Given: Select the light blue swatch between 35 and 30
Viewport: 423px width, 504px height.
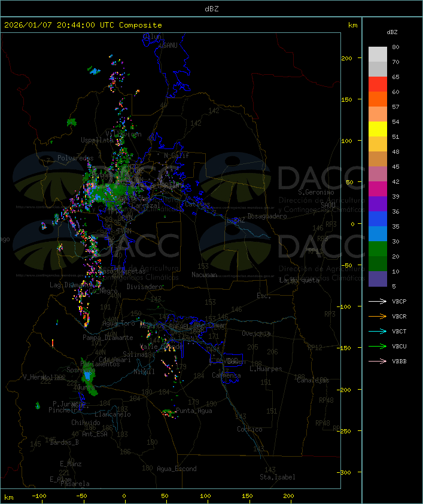Looking at the screenshot, I should pos(378,233).
